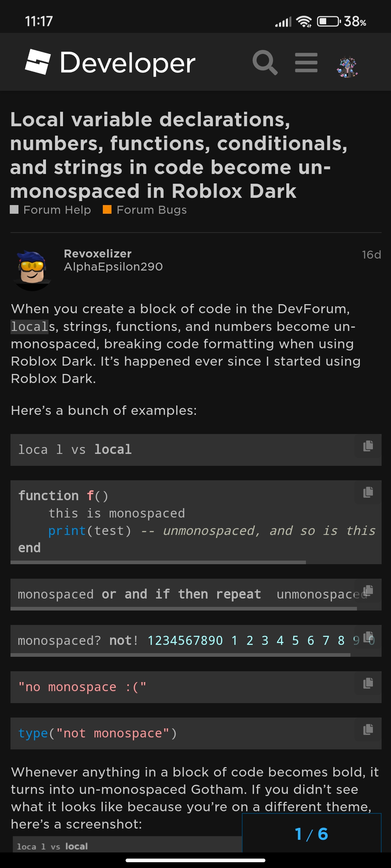391x868 pixels.
Task: Tap the Roblox Developer logo
Action: [110, 63]
